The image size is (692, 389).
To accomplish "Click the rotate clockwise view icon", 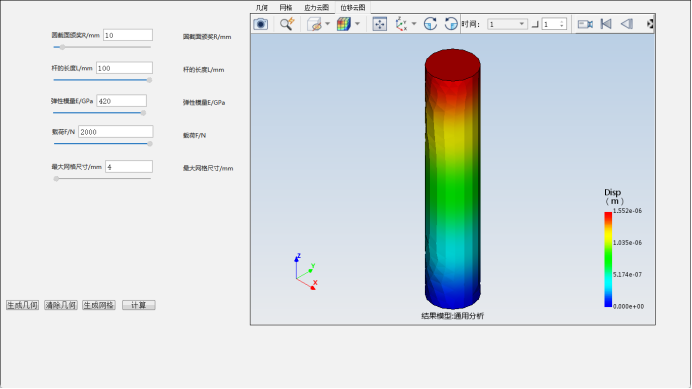I will 430,24.
